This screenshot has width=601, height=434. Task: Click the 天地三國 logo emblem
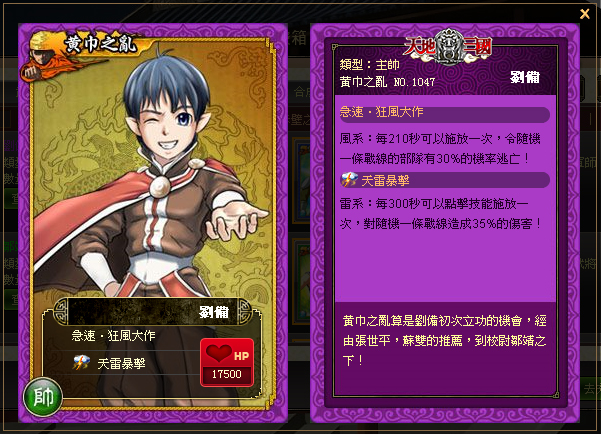447,47
